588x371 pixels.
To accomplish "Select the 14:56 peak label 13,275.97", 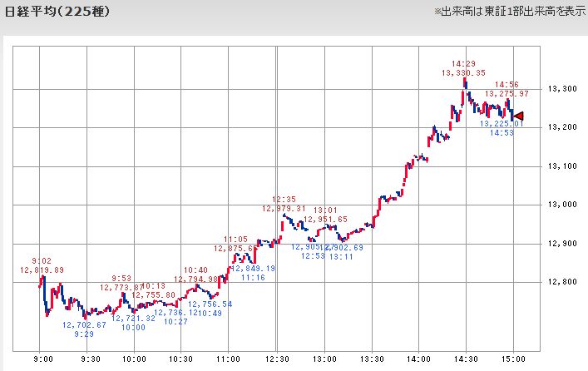I will coord(506,93).
